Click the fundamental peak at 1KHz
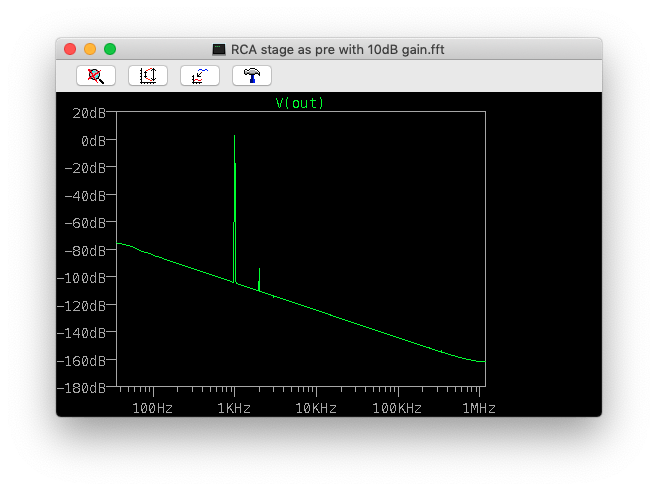This screenshot has width=658, height=491. (x=235, y=209)
